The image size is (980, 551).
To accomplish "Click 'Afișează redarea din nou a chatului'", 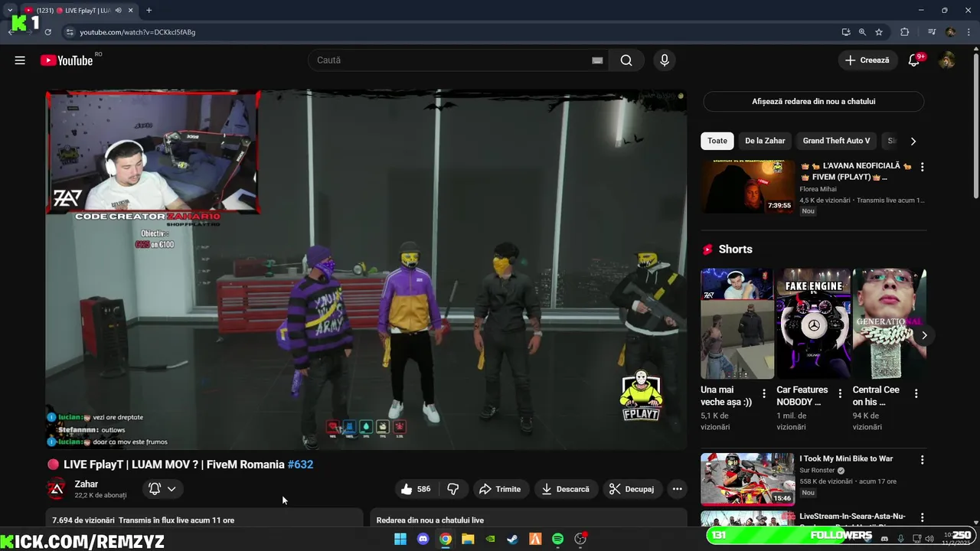I will click(x=813, y=101).
